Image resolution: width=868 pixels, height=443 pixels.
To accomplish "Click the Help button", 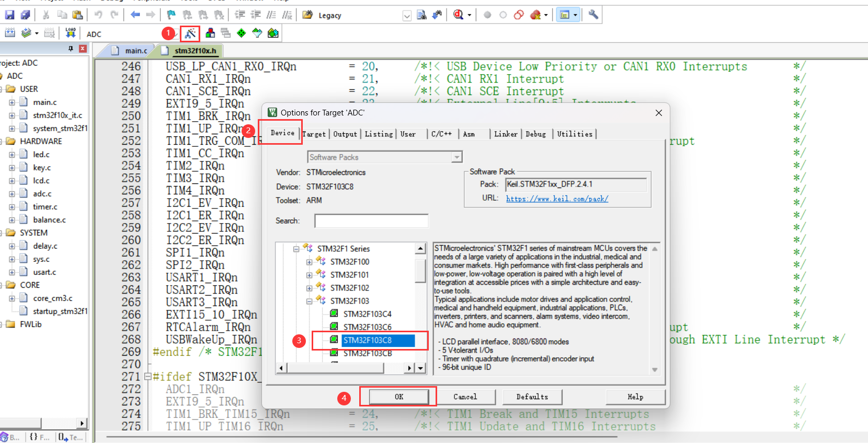I will click(635, 397).
